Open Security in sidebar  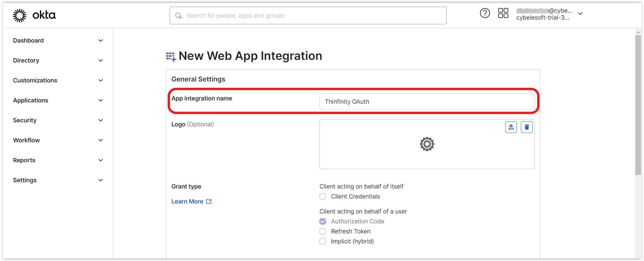[25, 120]
